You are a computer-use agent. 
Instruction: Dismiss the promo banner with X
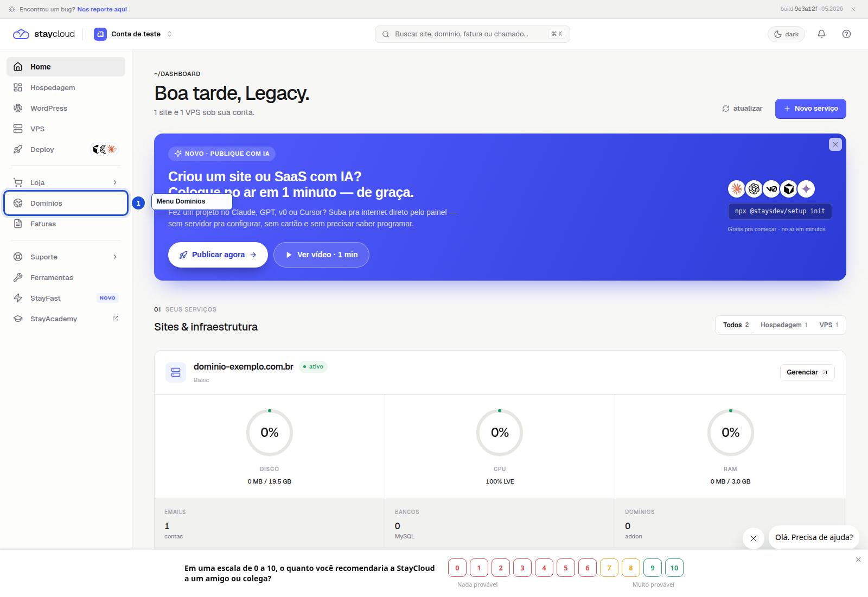pos(835,144)
